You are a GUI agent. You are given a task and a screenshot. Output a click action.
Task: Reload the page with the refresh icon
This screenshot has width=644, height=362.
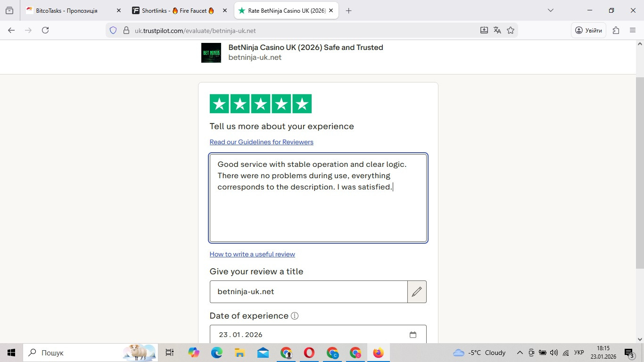click(x=45, y=30)
